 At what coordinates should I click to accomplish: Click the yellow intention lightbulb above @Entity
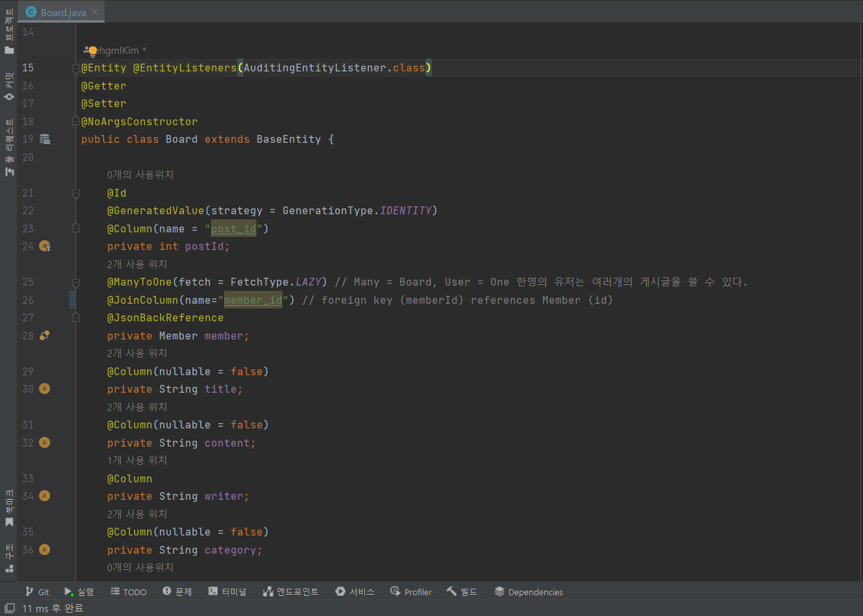(x=93, y=51)
